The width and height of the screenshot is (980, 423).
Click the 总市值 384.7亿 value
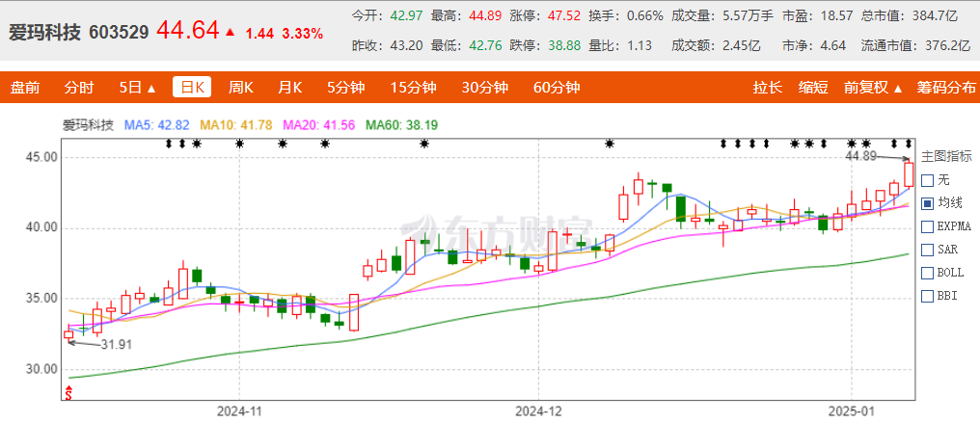(934, 15)
